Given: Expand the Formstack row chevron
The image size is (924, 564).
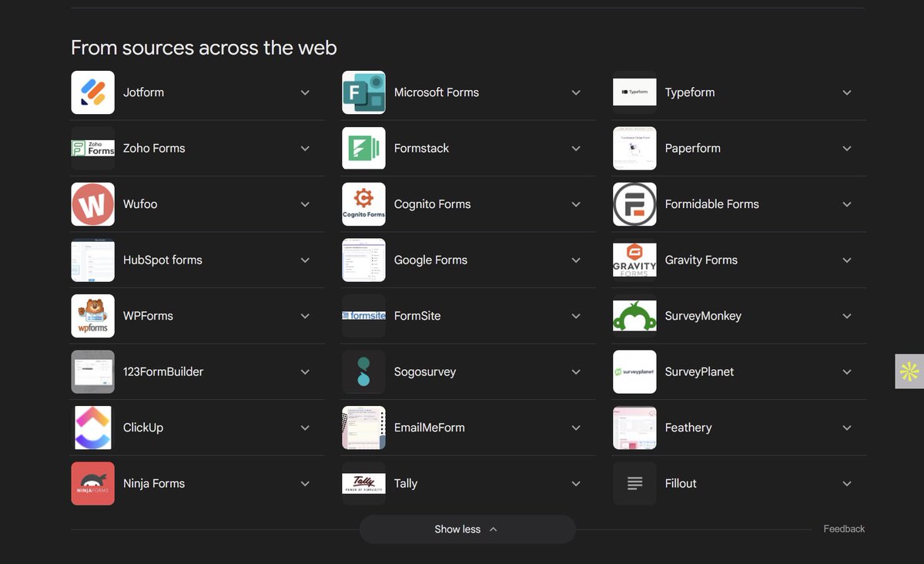Looking at the screenshot, I should pyautogui.click(x=576, y=148).
